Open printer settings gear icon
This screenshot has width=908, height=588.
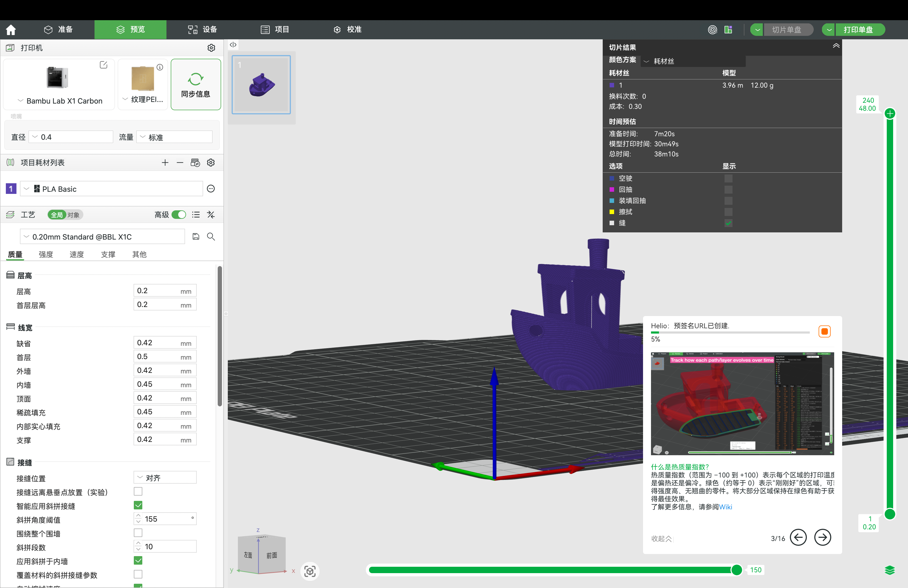click(x=211, y=48)
